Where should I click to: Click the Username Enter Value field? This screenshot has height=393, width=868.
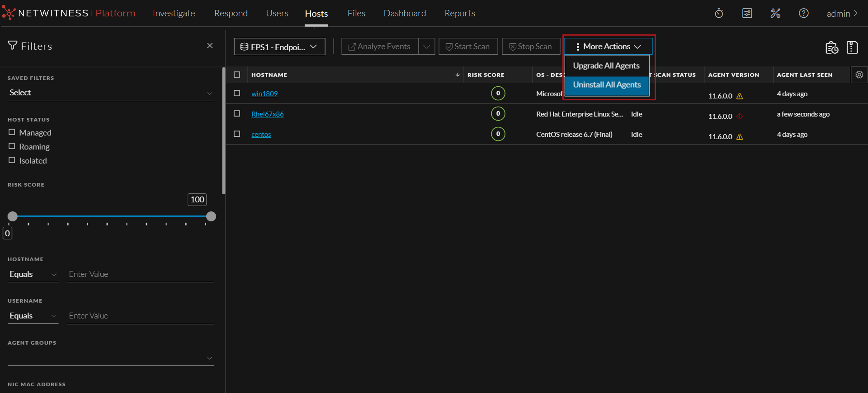[140, 316]
